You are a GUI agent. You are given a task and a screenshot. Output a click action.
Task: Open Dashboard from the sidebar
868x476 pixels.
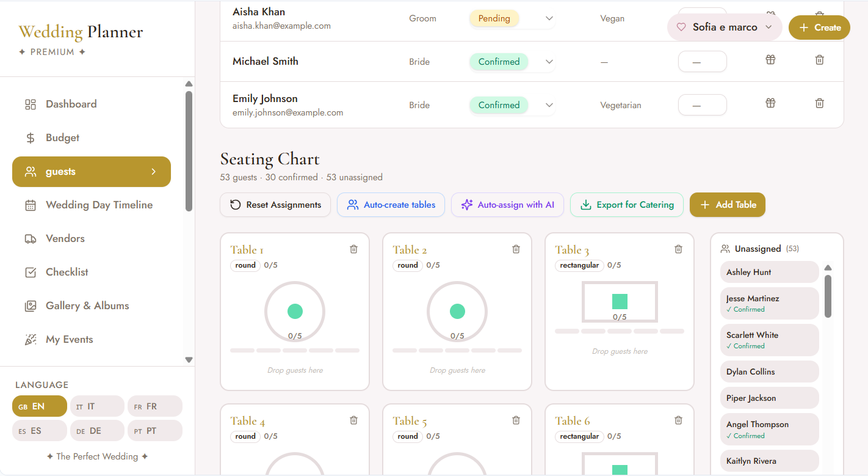point(92,104)
